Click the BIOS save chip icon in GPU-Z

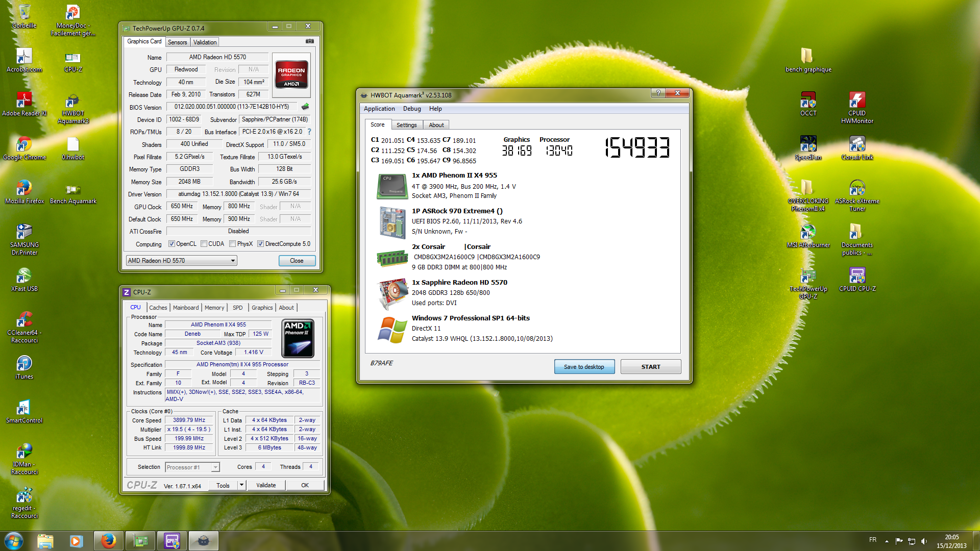tap(305, 107)
